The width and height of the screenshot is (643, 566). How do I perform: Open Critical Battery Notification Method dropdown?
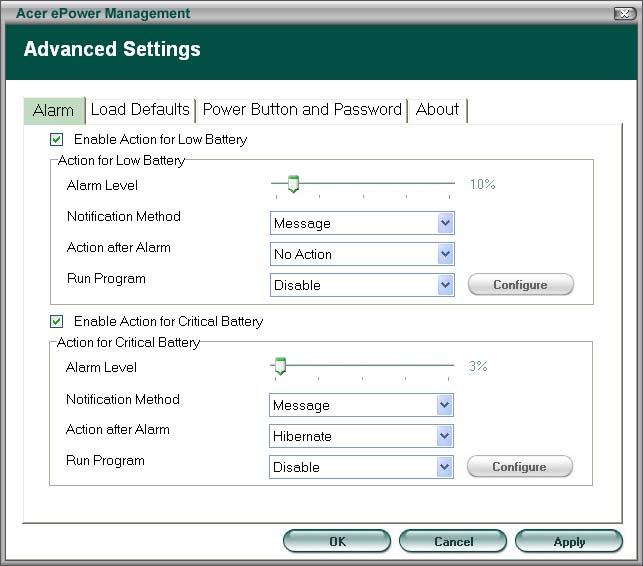click(361, 405)
